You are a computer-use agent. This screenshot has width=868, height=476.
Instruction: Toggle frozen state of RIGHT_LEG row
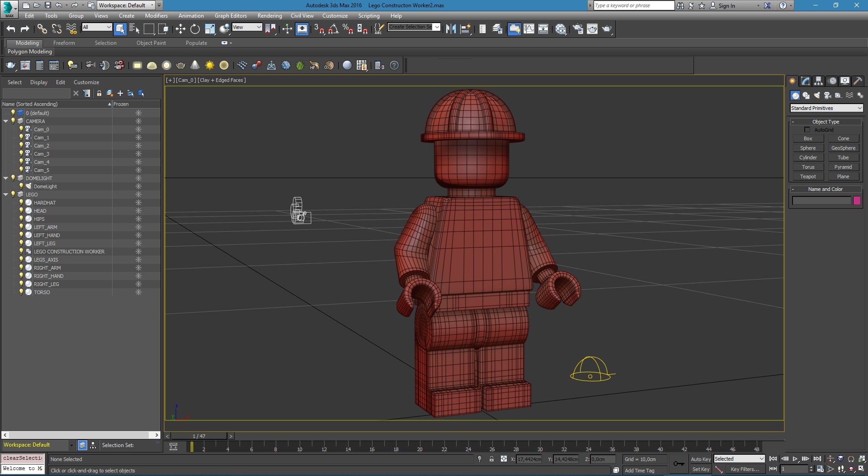click(138, 284)
